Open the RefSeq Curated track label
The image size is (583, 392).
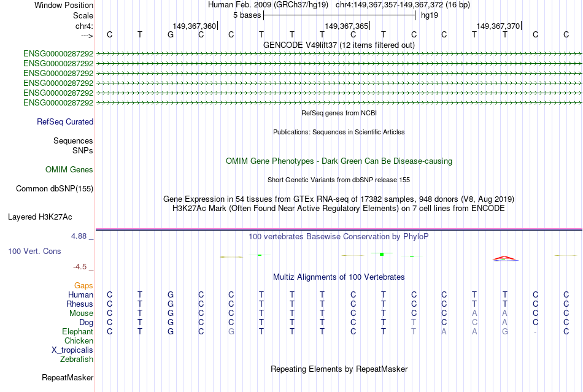(x=65, y=121)
